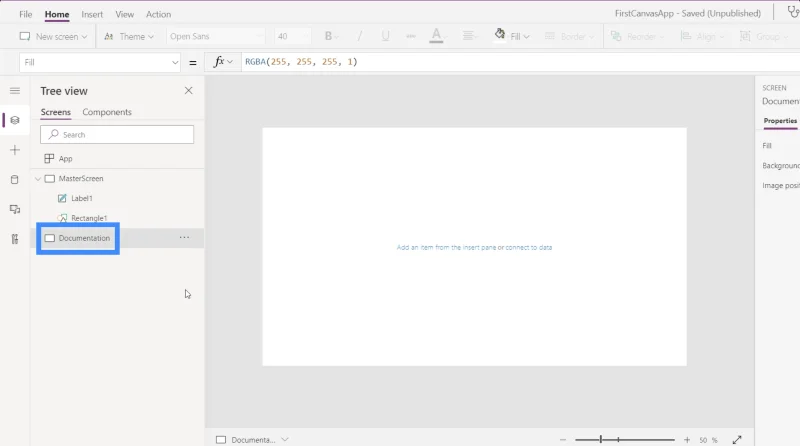Select the Tree view layers icon
Viewport: 800px width, 446px height.
15,120
